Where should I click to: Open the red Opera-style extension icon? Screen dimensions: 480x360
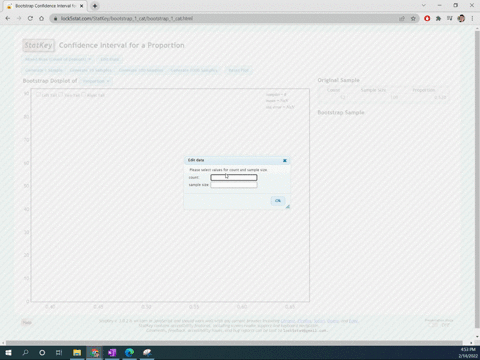click(x=427, y=18)
